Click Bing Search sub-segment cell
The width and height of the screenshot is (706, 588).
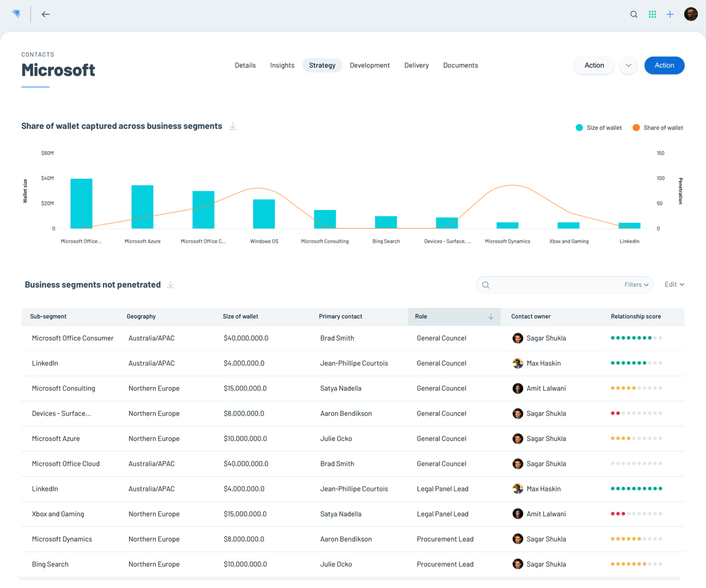click(x=50, y=564)
